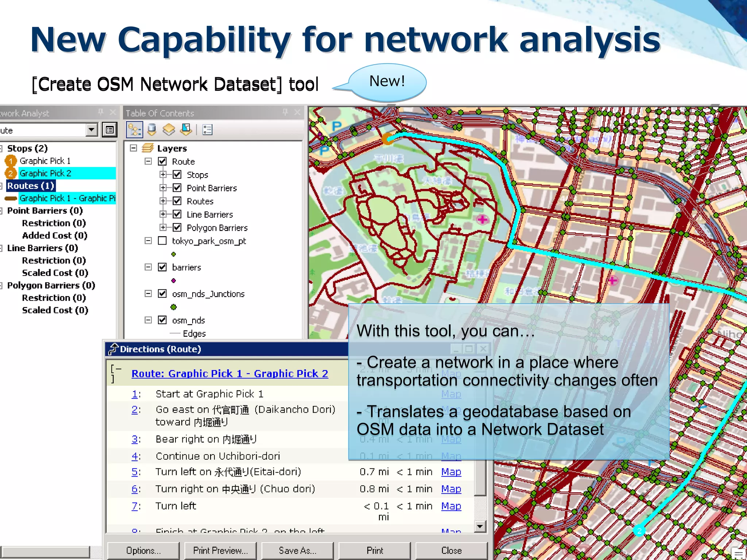Click the List By Drawing Order icon
This screenshot has height=560, width=747.
pyautogui.click(x=135, y=129)
